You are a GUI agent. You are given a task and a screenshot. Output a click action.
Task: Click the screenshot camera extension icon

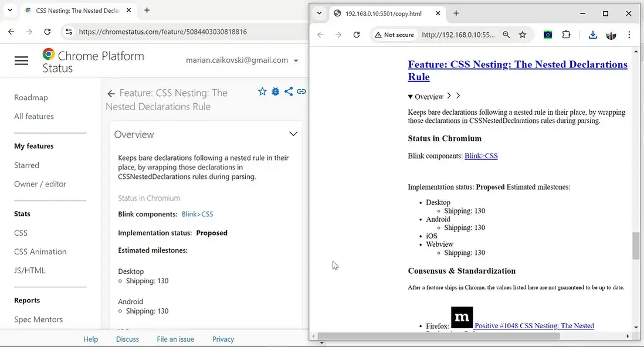[x=548, y=35]
